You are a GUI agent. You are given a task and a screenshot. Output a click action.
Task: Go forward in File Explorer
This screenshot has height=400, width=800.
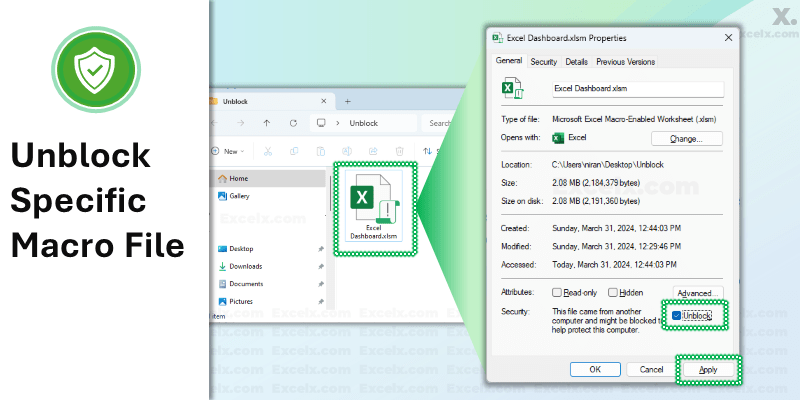pyautogui.click(x=240, y=123)
